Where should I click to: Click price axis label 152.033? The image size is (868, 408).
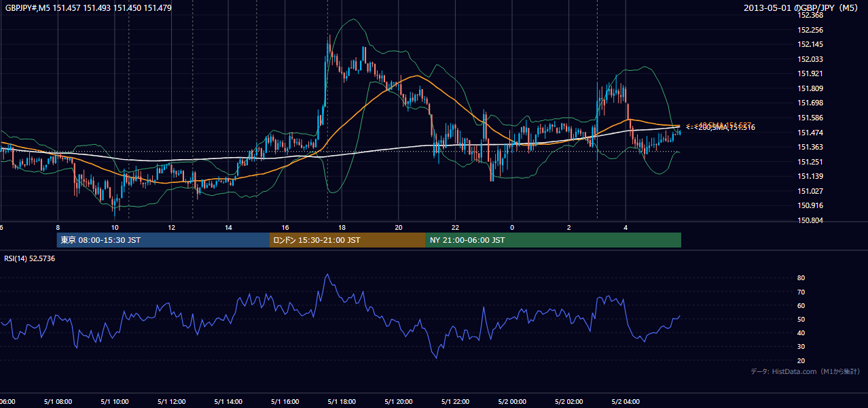(x=810, y=59)
